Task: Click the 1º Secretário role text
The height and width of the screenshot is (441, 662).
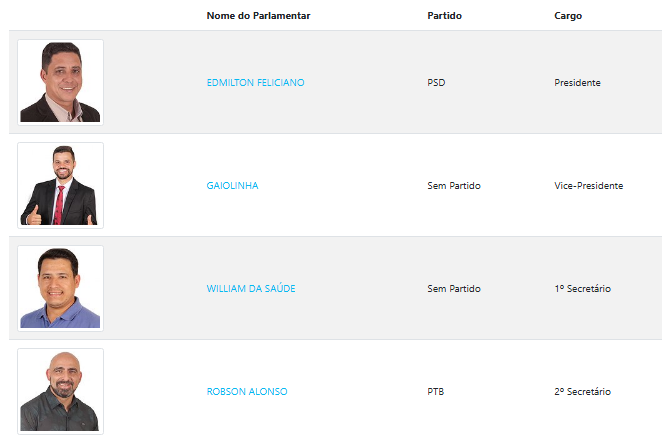Action: pos(582,289)
